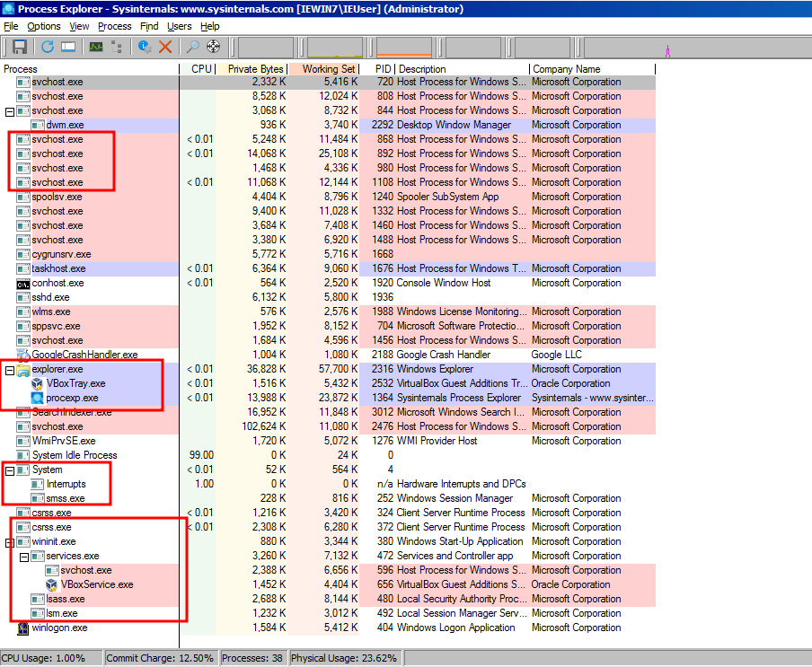Click 'Processes: 38' in status bar
The image size is (812, 667).
(252, 658)
